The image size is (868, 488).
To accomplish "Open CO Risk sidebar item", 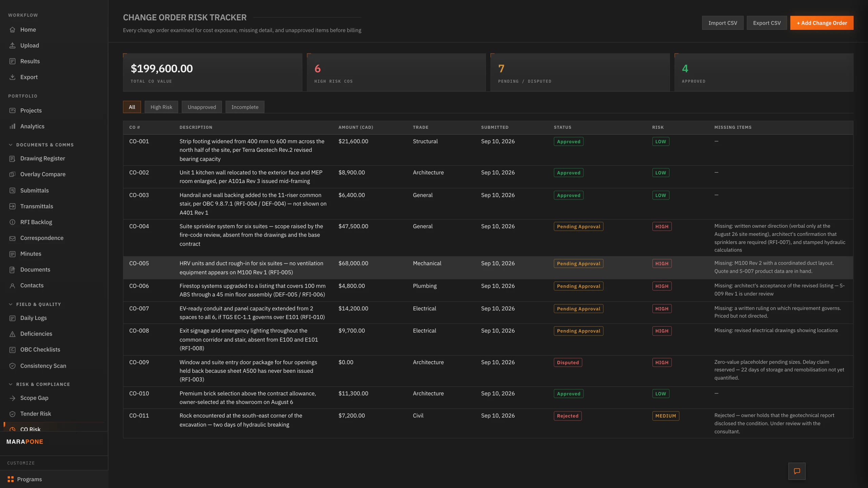I will point(54,428).
